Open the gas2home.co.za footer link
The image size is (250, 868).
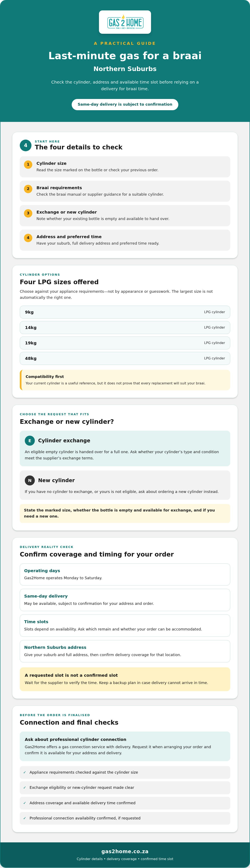tap(125, 851)
